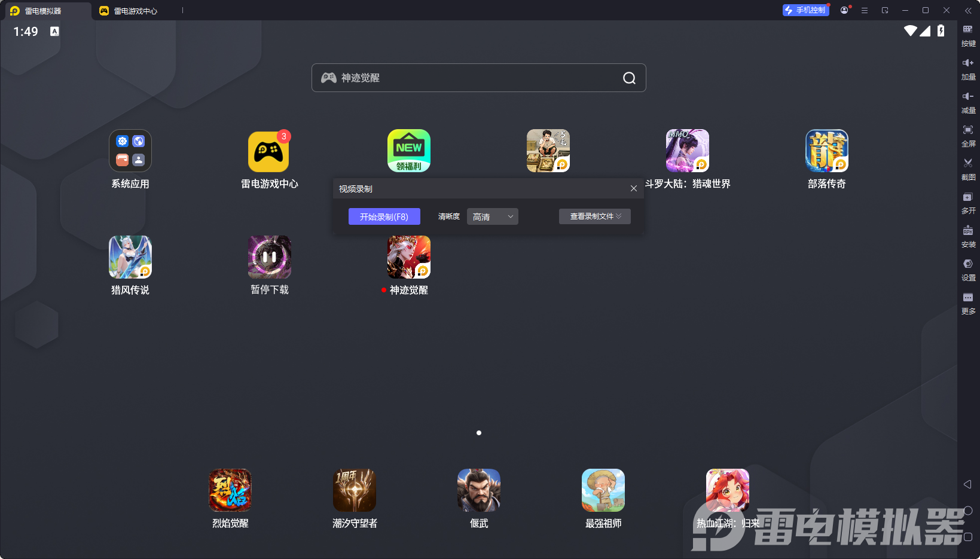Screen dimensions: 980x559
Task: Open 潮汐守望者 in the dock
Action: tap(355, 490)
